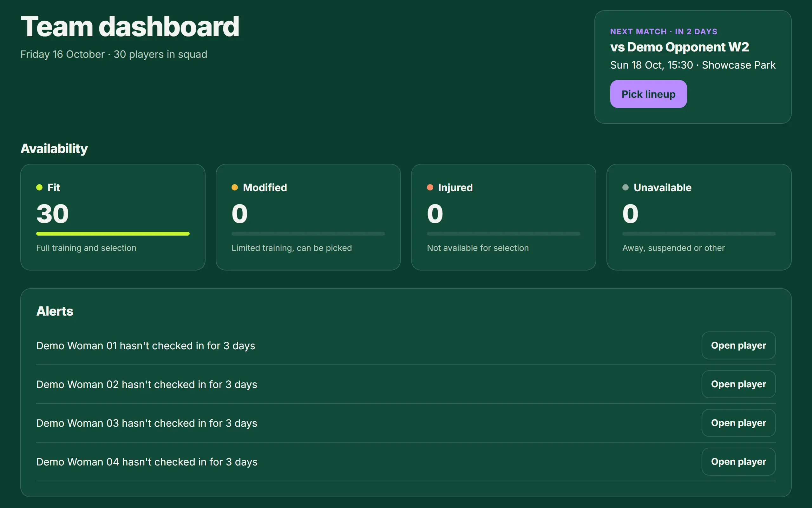The width and height of the screenshot is (812, 508).
Task: Click the Unavailable status label
Action: 662,187
